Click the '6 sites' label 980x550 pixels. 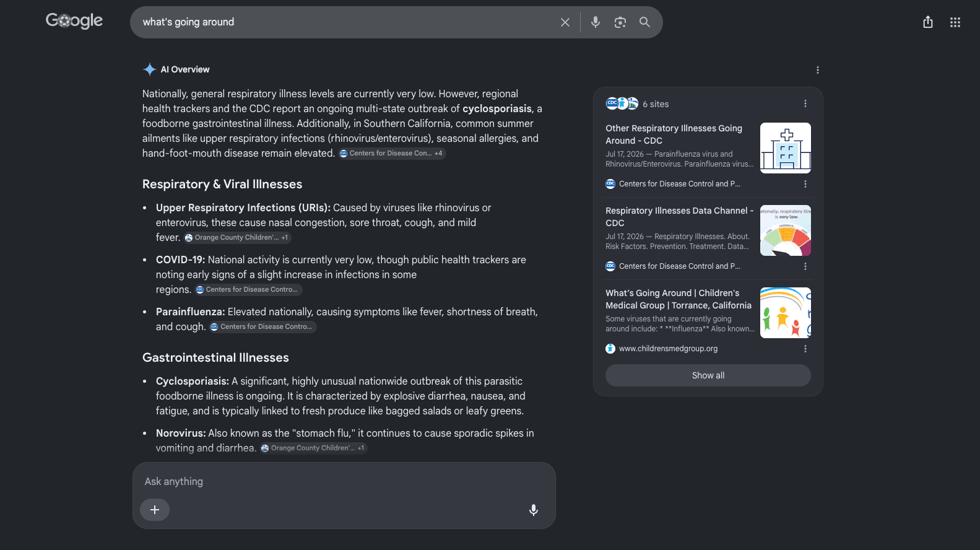tap(656, 104)
